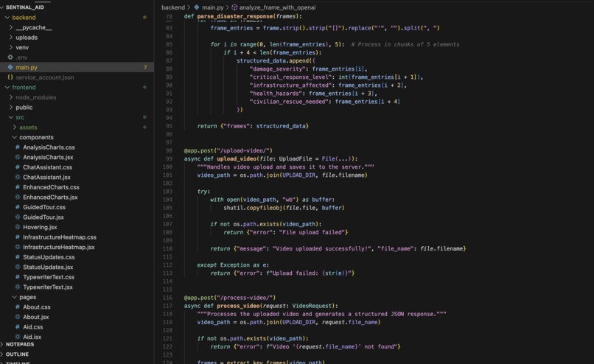Click the @app.post("/upload-video/") decorator
The height and width of the screenshot is (364, 594).
(228, 150)
